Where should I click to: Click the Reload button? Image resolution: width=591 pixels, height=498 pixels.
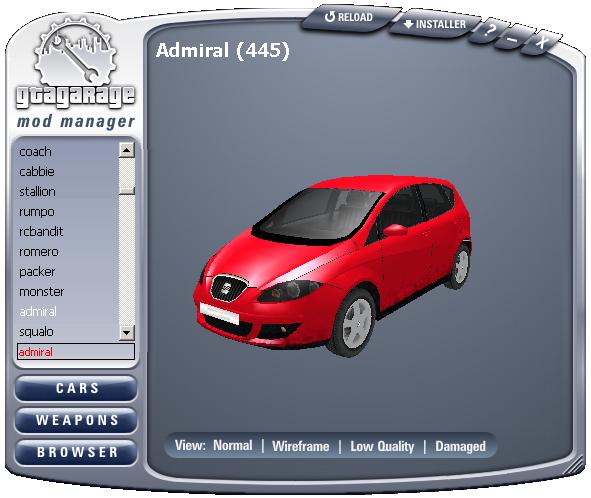(x=348, y=18)
